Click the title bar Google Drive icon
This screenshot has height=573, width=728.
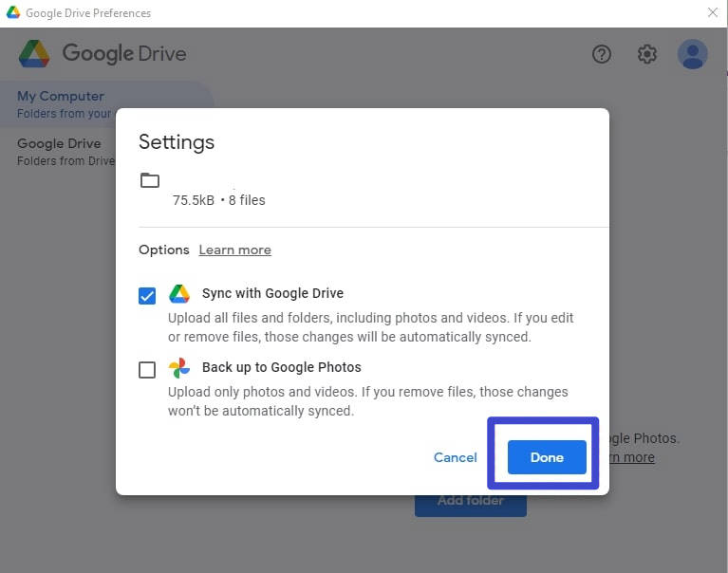pos(13,13)
